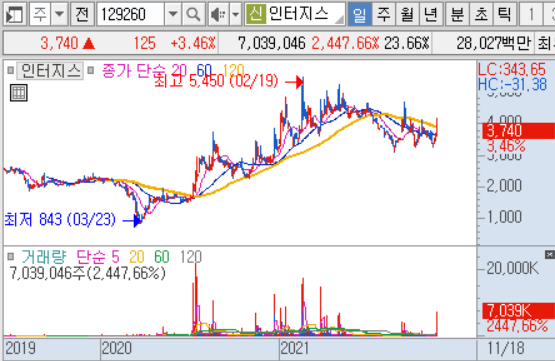Toggle the checkbox beside 거래량 legend
The height and width of the screenshot is (361, 555).
click(x=11, y=256)
